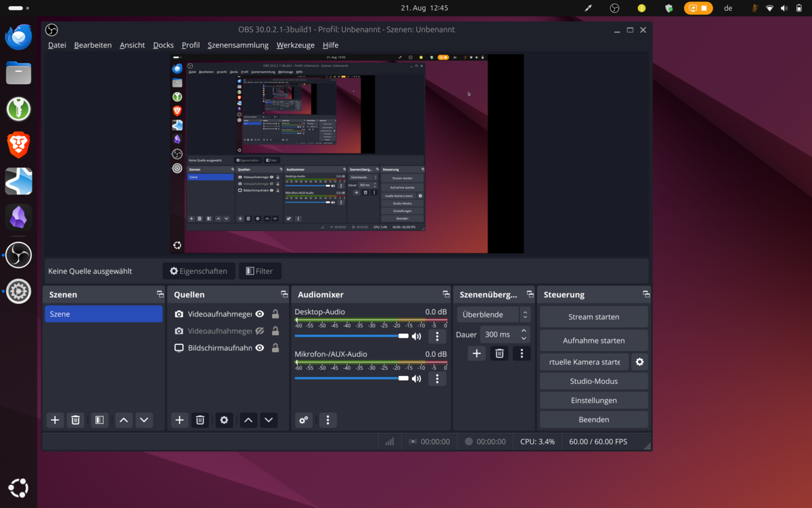
Task: Undock the Steuerung panel via float icon
Action: coord(646,294)
